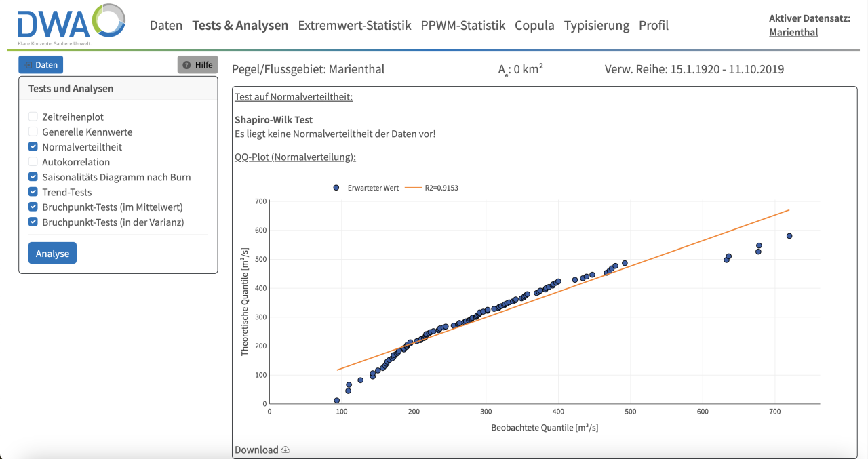Toggle Erwarteter Wert legend marker
Image resolution: width=868 pixels, height=459 pixels.
pyautogui.click(x=336, y=188)
